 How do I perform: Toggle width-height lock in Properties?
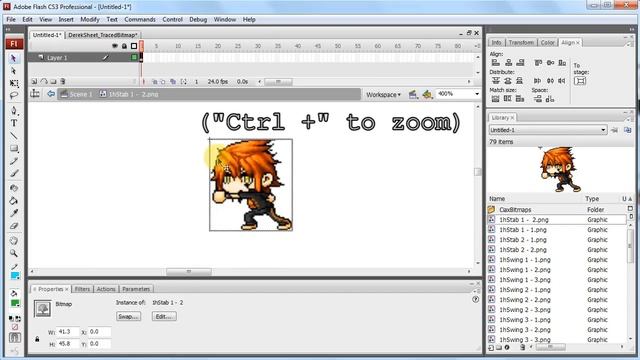point(37,339)
